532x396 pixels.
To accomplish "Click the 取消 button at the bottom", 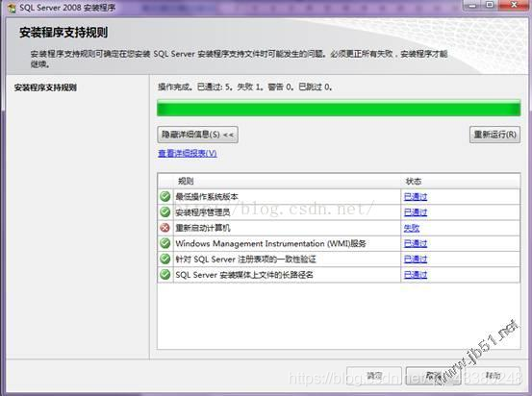I will (433, 376).
